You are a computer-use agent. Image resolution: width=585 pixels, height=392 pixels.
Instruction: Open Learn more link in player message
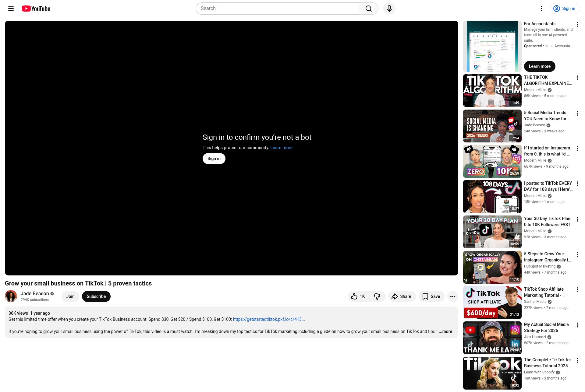(281, 148)
